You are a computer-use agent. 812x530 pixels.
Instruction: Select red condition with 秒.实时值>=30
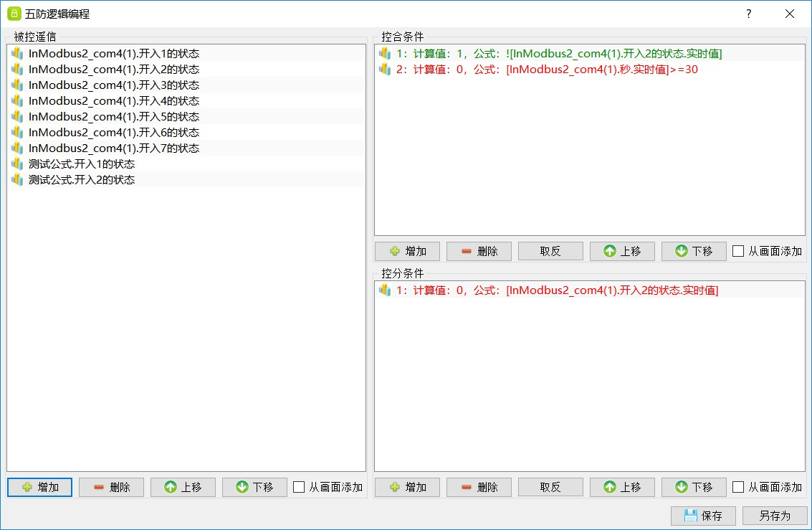(547, 69)
